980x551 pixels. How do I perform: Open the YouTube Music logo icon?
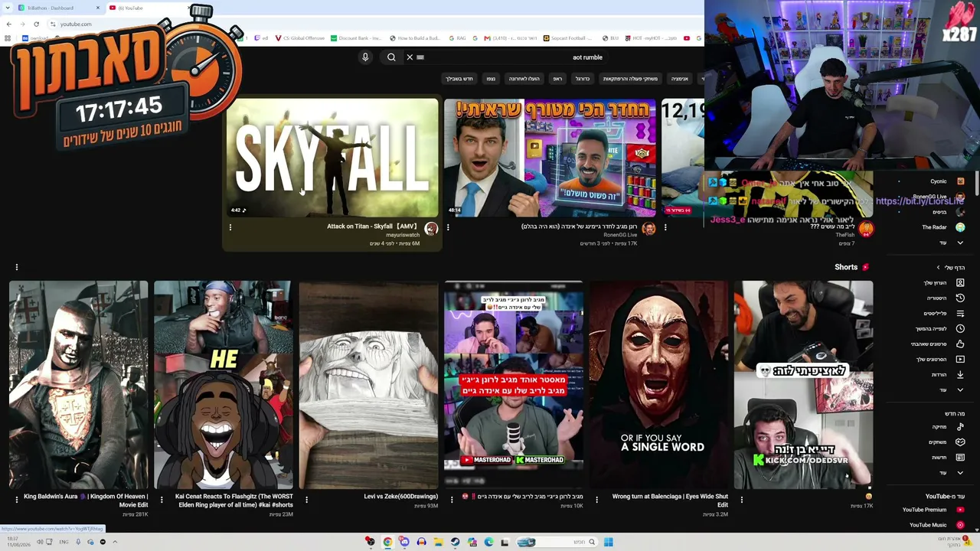960,525
